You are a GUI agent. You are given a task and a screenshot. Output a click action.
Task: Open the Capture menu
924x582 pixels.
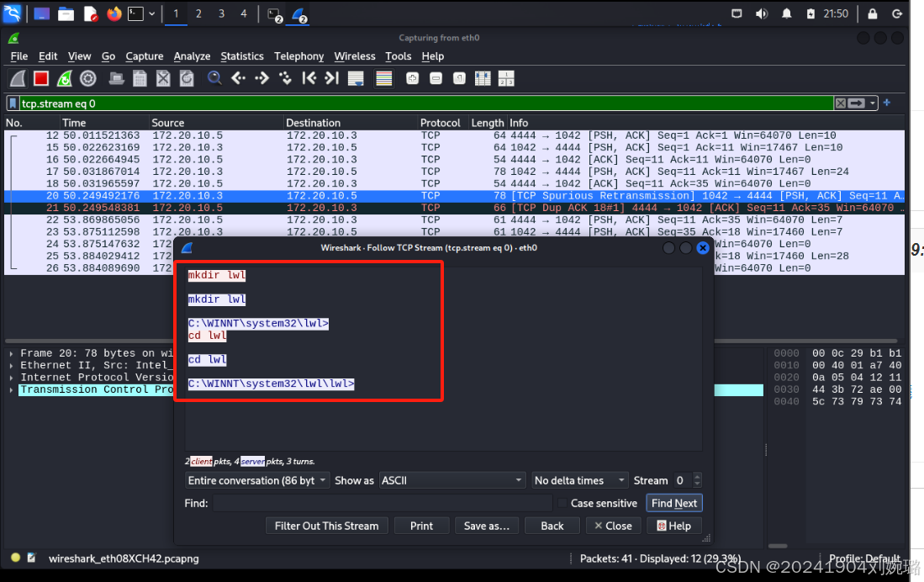[145, 56]
